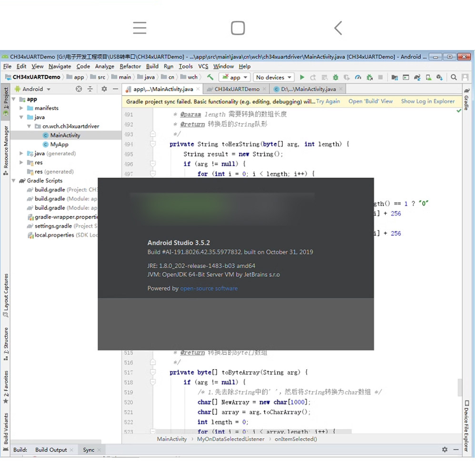This screenshot has width=476, height=472.
Task: Click the Debug app bug icon
Action: 336,77
